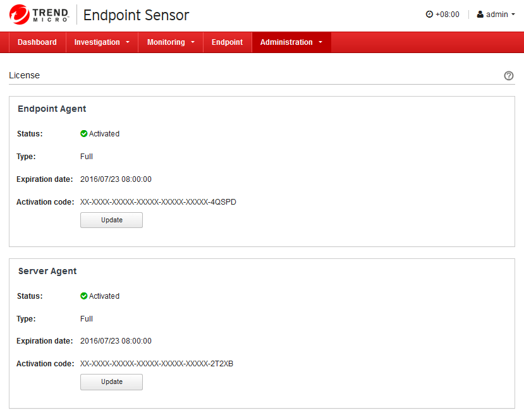Click the Endpoint Agent expiration date value
The height and width of the screenshot is (420, 524).
tap(116, 179)
